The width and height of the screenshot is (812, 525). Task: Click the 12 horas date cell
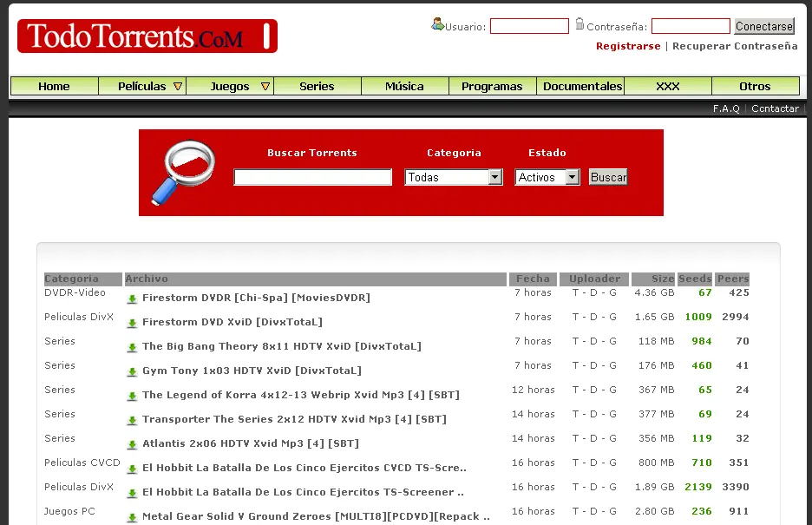533,390
